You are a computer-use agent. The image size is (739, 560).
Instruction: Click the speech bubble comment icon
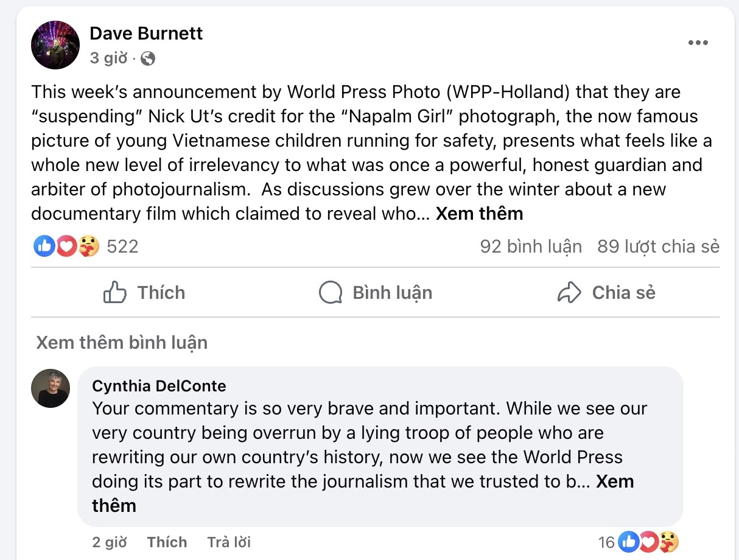pos(331,293)
